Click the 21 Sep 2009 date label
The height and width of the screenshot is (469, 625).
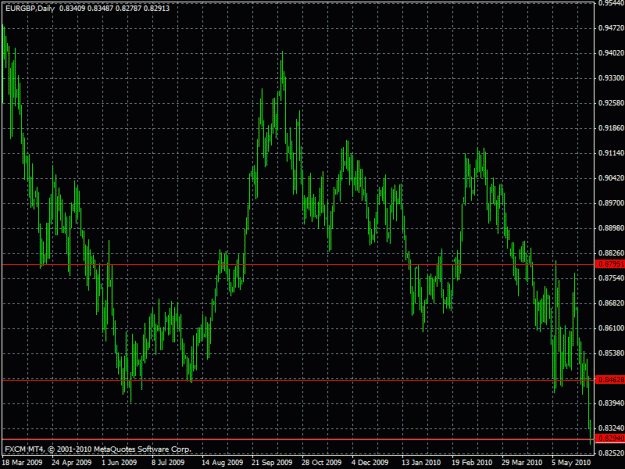(272, 462)
